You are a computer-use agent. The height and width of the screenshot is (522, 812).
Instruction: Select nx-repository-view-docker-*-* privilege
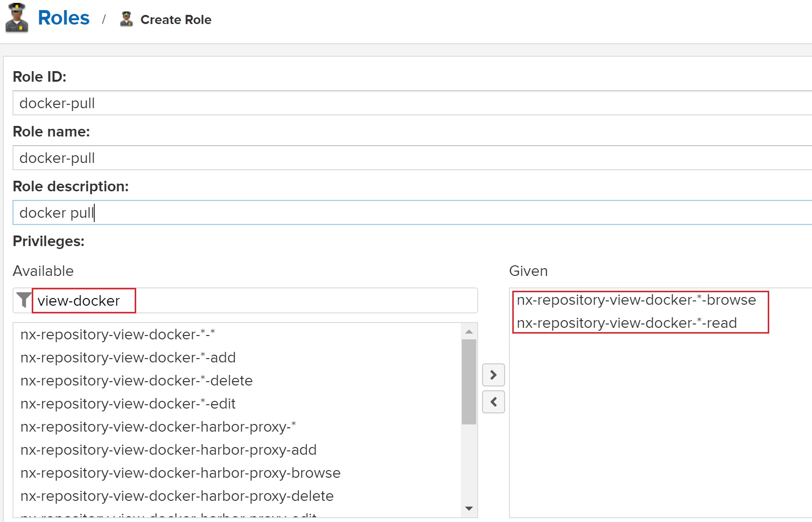pyautogui.click(x=238, y=335)
